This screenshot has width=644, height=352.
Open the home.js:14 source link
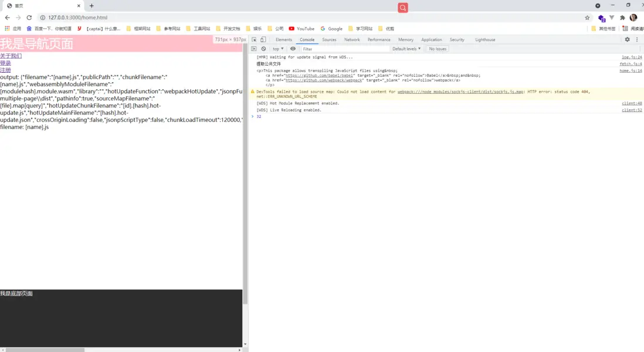631,70
